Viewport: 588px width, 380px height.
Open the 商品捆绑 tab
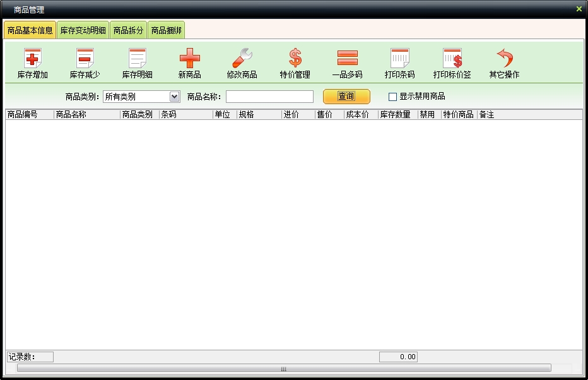(x=166, y=30)
